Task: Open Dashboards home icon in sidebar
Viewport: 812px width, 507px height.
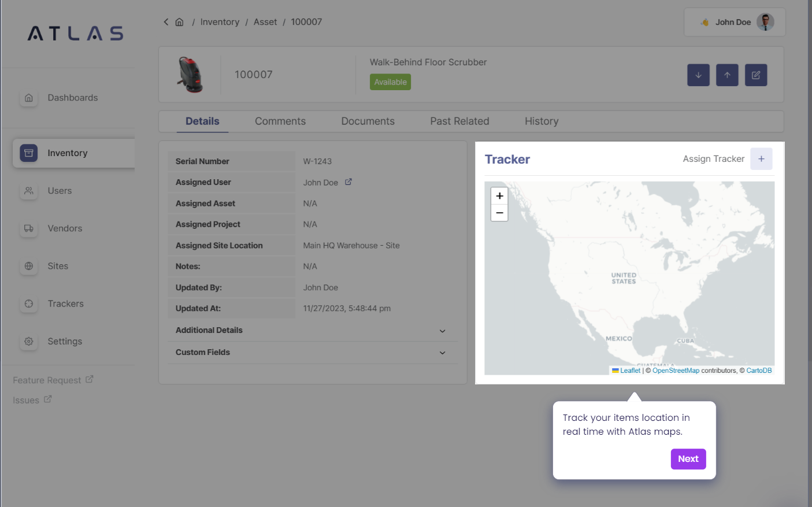Action: tap(29, 98)
